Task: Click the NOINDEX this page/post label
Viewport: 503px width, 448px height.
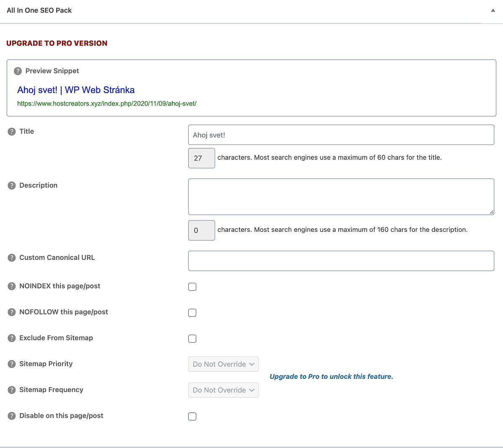Action: tap(60, 286)
